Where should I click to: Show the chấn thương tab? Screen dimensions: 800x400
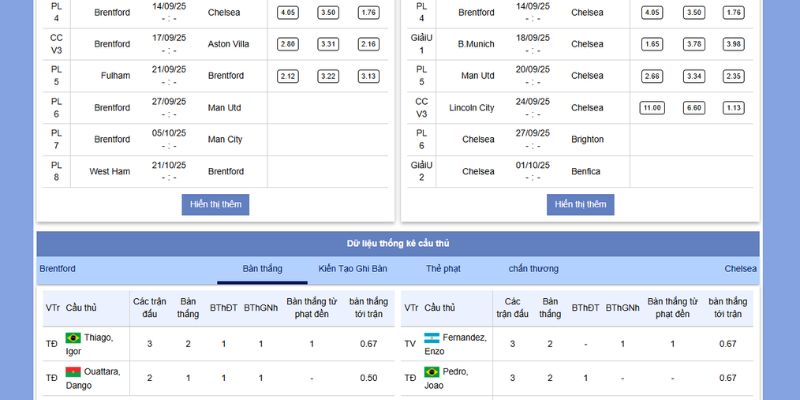point(533,269)
